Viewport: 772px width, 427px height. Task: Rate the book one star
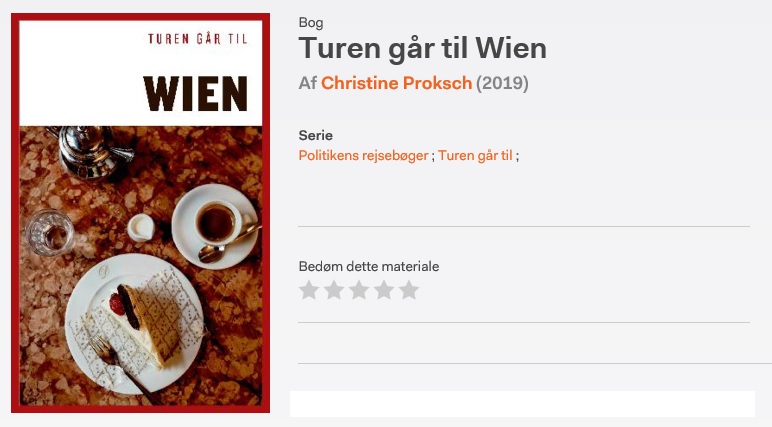coord(309,290)
